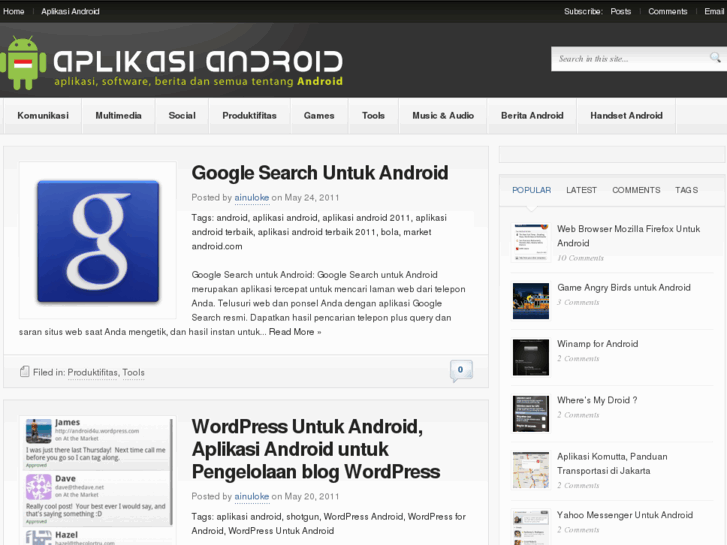The width and height of the screenshot is (727, 545).
Task: Open Aplikasi Komutta Panduan Transportasi post
Action: 612,464
